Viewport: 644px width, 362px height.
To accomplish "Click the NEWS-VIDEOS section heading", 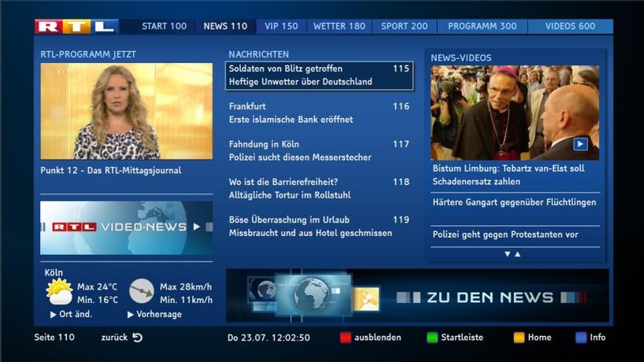I will tap(461, 58).
